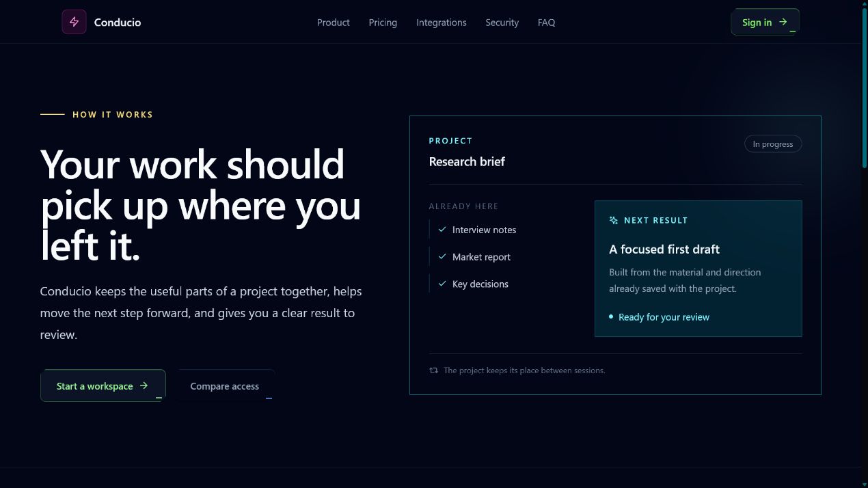868x488 pixels.
Task: Click the NEXT RESULT label
Action: (656, 220)
